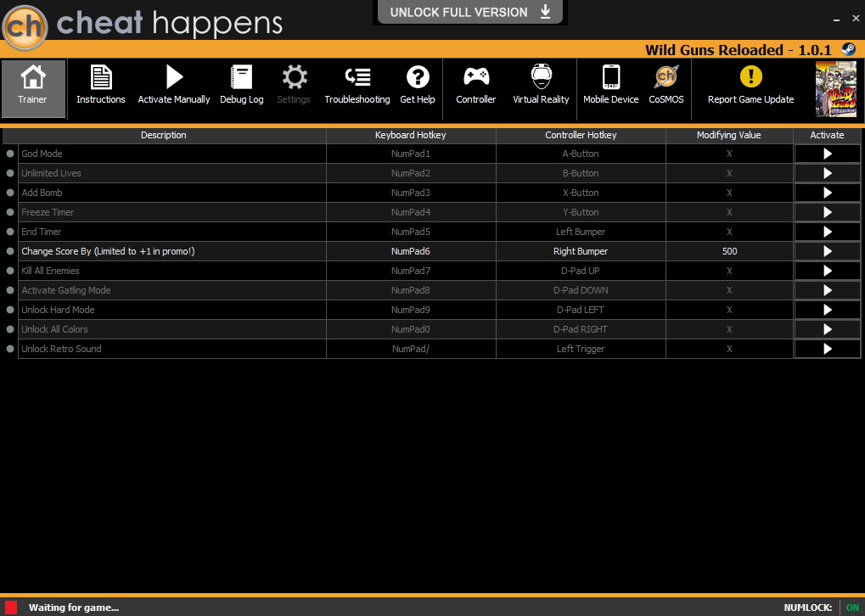Screen dimensions: 865x616
Task: Toggle the End Timer status dot
Action: pyautogui.click(x=10, y=232)
